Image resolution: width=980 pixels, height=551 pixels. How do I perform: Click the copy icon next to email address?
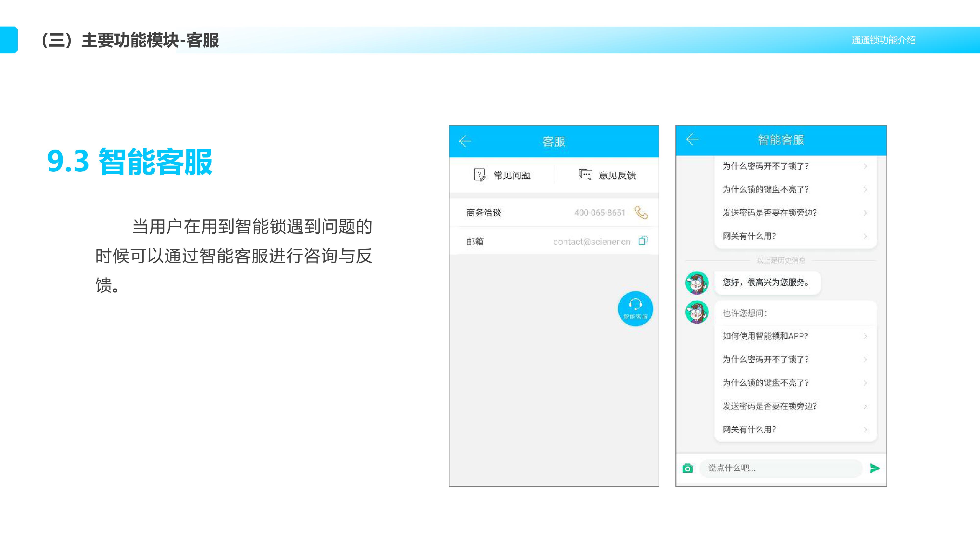tap(643, 241)
